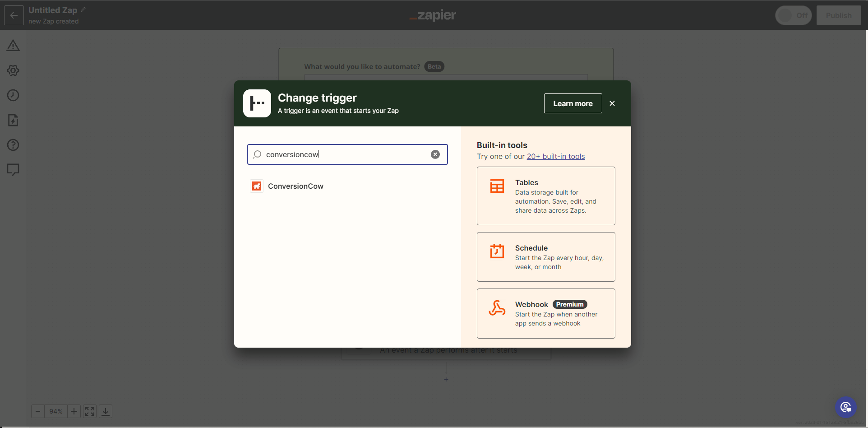
Task: Click the trigger icon in dialog header
Action: tap(257, 103)
